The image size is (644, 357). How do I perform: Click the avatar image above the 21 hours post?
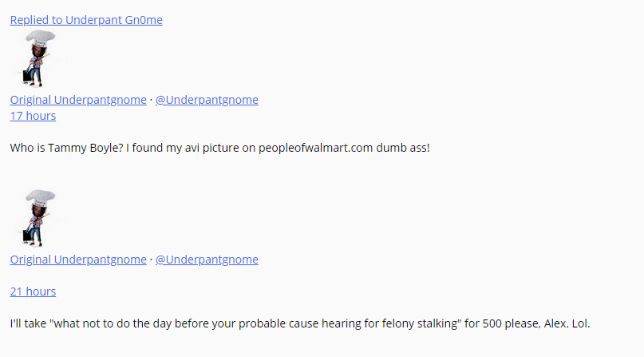coord(36,219)
